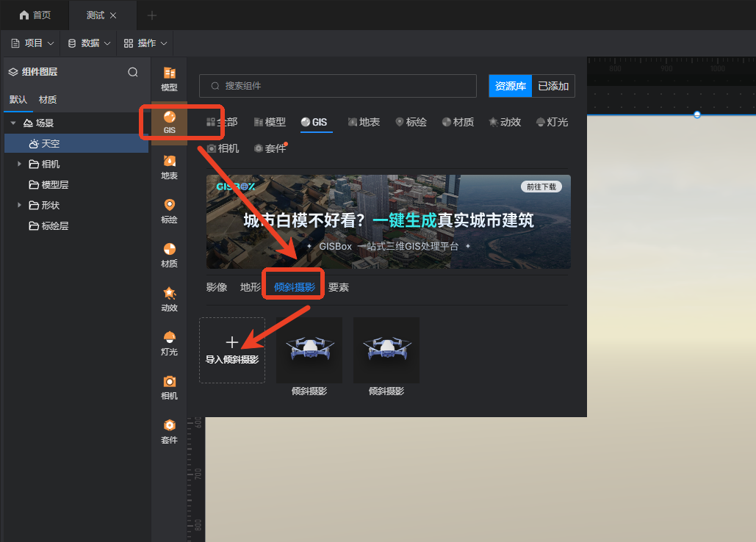Switch to the 材质 layer tab
Screen dimensions: 756x542
coord(48,100)
